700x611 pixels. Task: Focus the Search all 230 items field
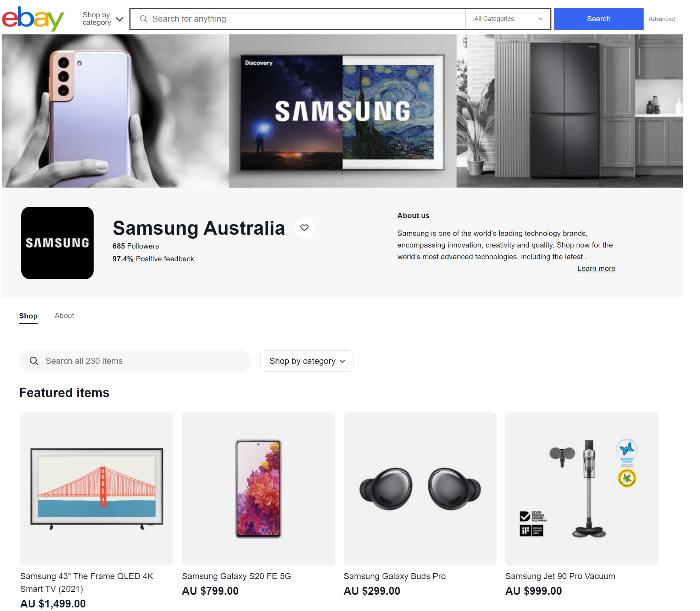(135, 361)
